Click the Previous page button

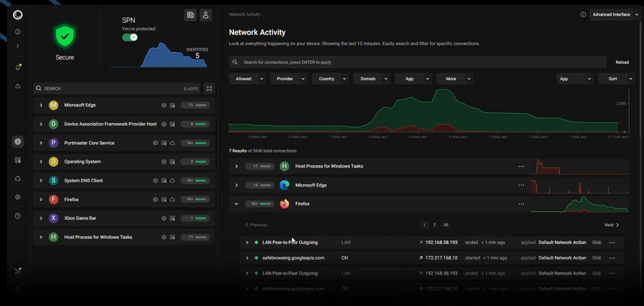click(x=256, y=225)
